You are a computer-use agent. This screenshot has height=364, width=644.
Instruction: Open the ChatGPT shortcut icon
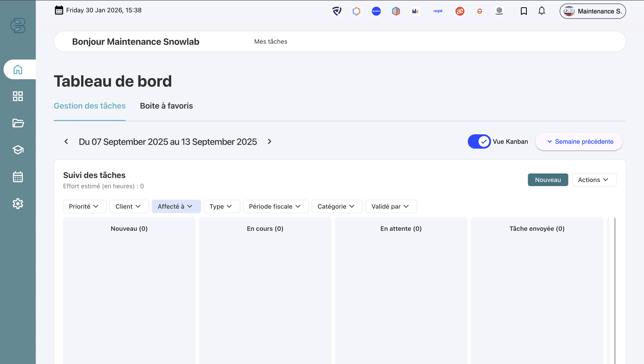coord(499,11)
